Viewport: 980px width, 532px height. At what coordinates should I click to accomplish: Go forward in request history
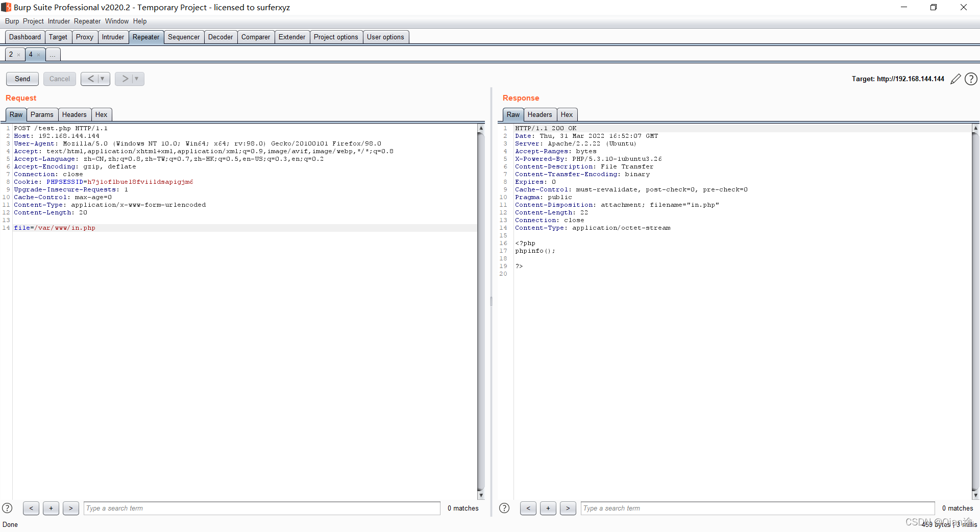point(125,79)
